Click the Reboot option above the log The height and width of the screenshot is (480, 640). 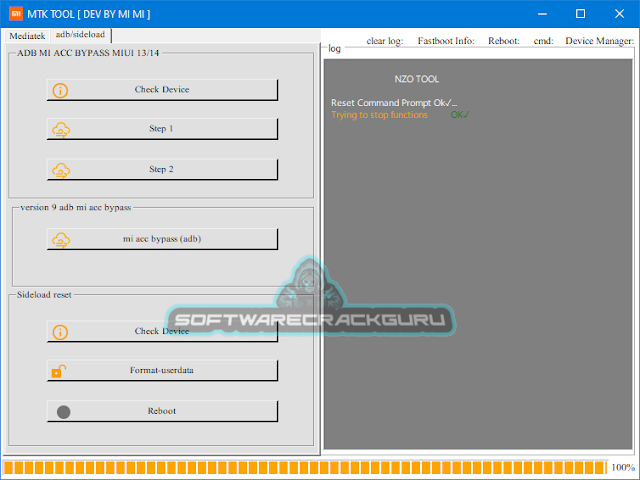[x=504, y=41]
